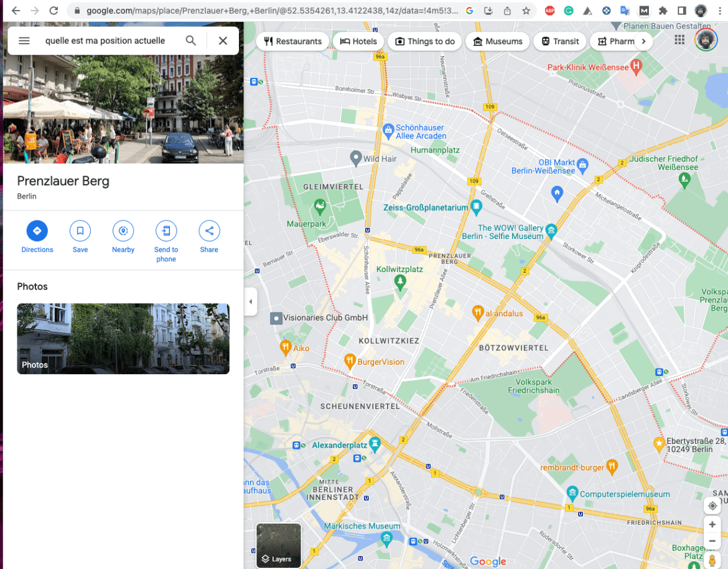728x569 pixels.
Task: Click the zoom in plus button
Action: coord(712,525)
